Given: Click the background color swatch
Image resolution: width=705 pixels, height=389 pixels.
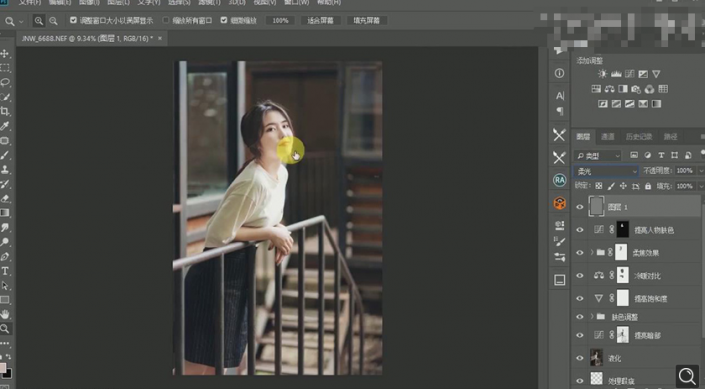Looking at the screenshot, I should (8, 374).
